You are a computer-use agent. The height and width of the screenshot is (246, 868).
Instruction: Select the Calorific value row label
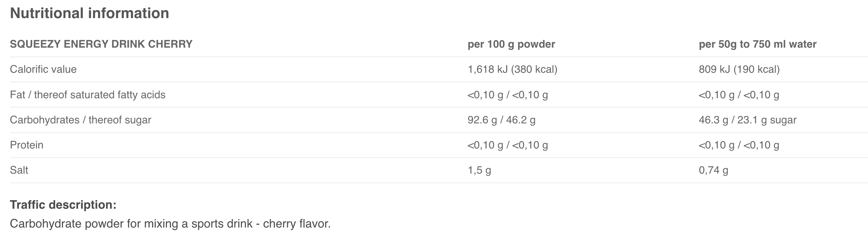(43, 69)
